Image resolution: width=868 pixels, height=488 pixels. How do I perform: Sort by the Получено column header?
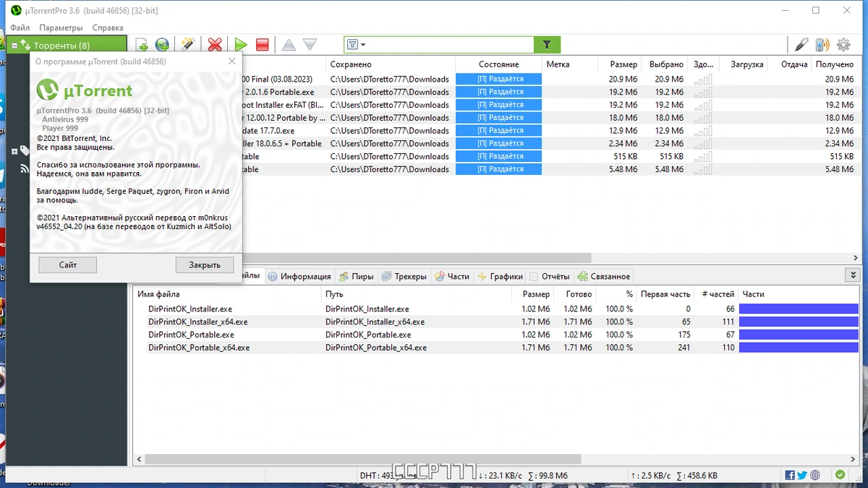[x=835, y=64]
